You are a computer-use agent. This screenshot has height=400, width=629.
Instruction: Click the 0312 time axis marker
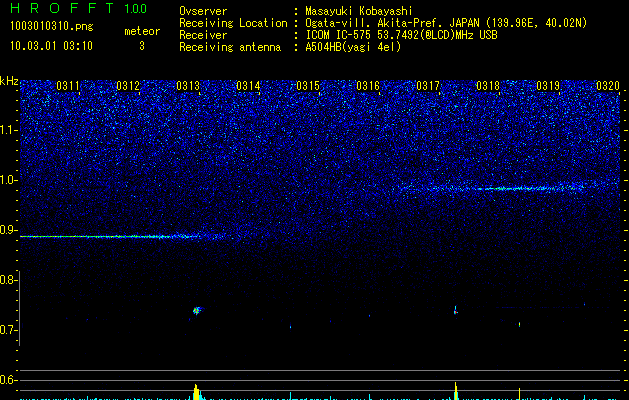[128, 85]
